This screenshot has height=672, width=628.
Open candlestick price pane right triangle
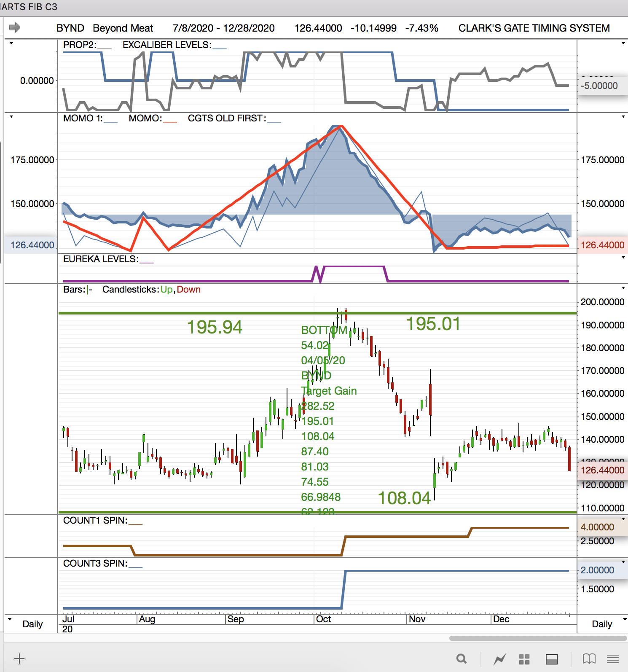[x=623, y=288]
